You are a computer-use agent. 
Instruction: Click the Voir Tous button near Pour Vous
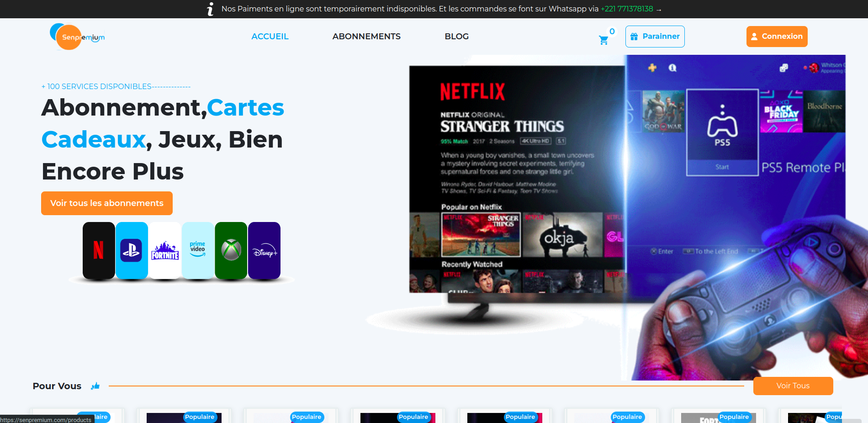coord(793,386)
